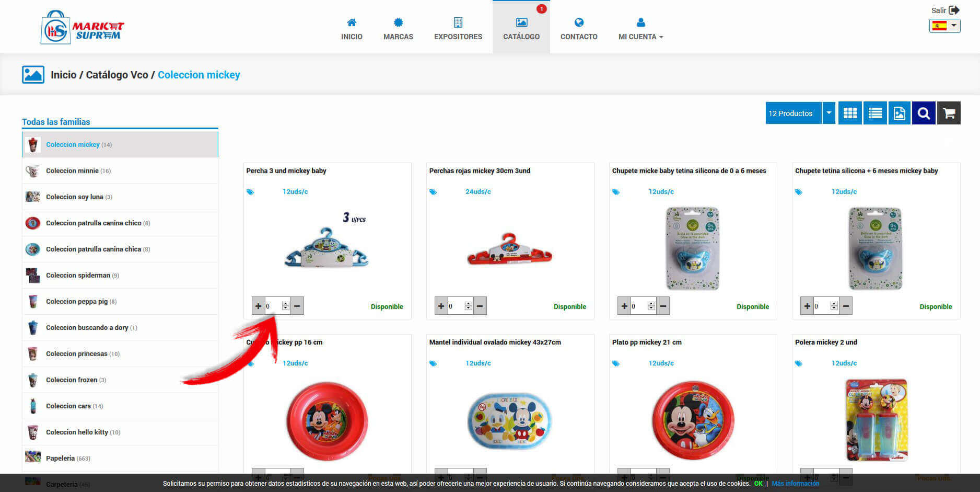The height and width of the screenshot is (492, 980).
Task: Click plus button for Percha 3 und mickey baby
Action: [258, 306]
